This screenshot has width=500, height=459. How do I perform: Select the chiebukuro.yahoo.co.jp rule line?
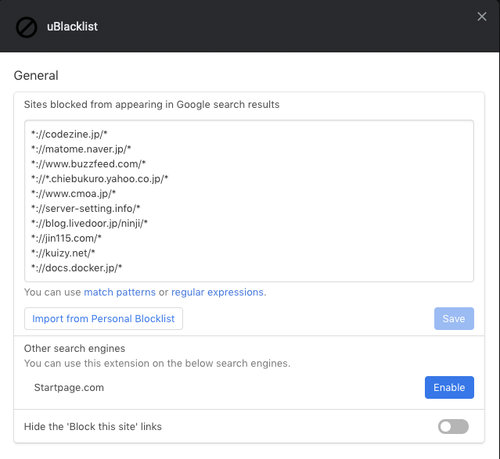[x=100, y=179]
